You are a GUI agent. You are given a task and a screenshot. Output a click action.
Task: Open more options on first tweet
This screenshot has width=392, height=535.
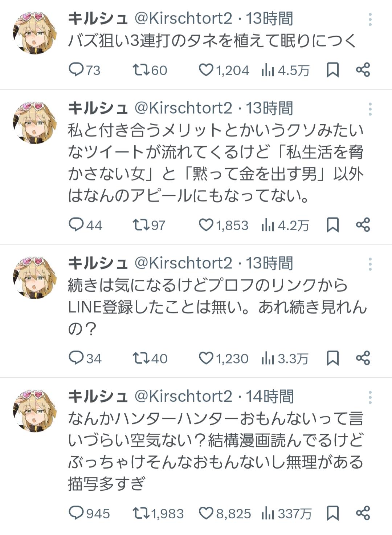(x=370, y=19)
